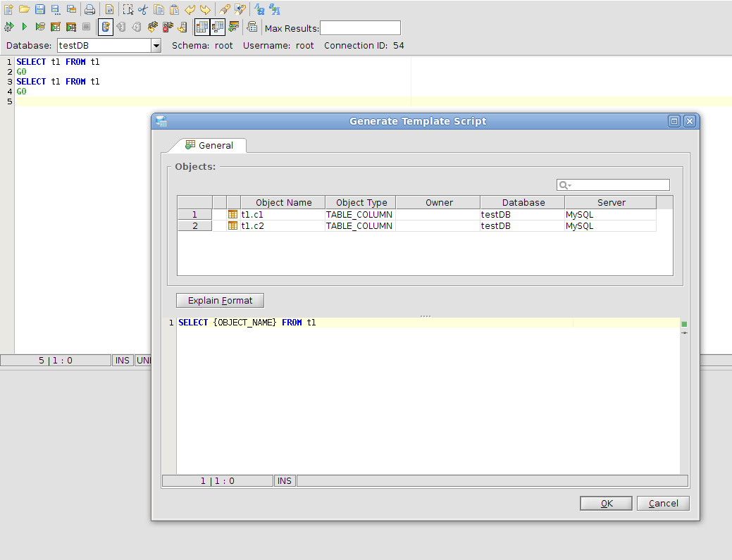Image resolution: width=732 pixels, height=560 pixels.
Task: Click the {OBJECT_NAME} placeholder in the template
Action: tap(245, 323)
